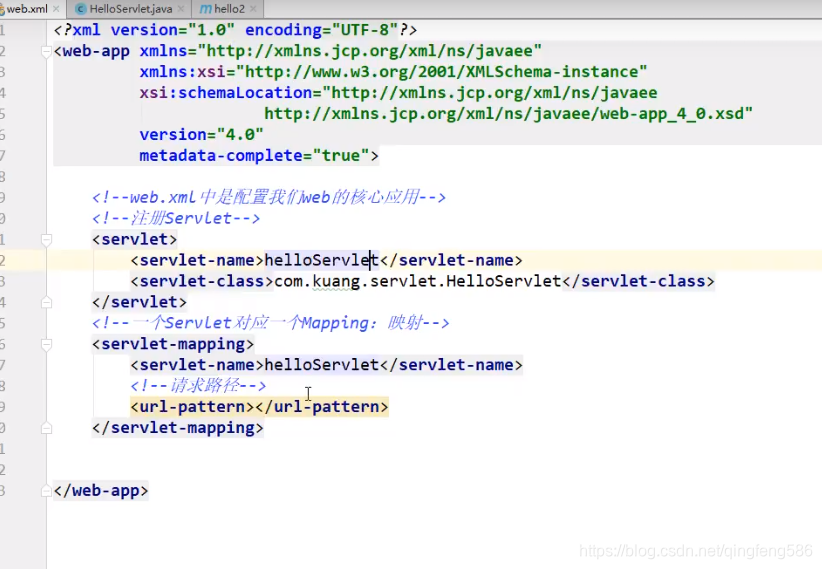
Task: Switch to the web.xml tab
Action: [x=26, y=9]
